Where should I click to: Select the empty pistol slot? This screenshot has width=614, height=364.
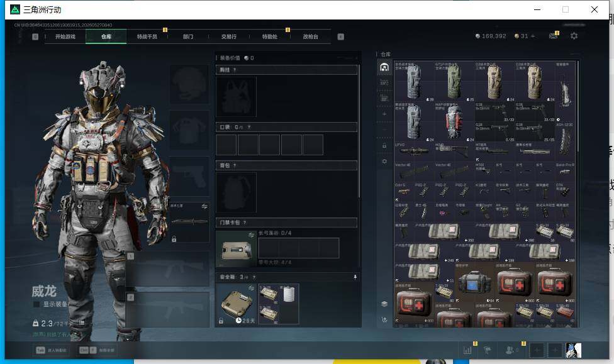coord(189,176)
